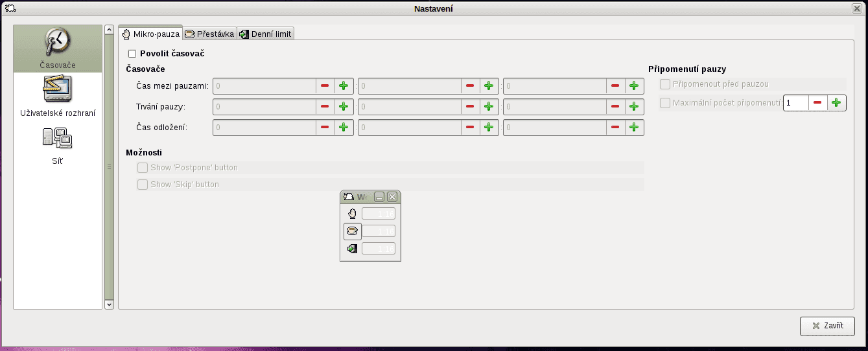Viewport: 868px width, 351px height.
Task: Increase hours in Trvání pauzy row
Action: tap(344, 107)
